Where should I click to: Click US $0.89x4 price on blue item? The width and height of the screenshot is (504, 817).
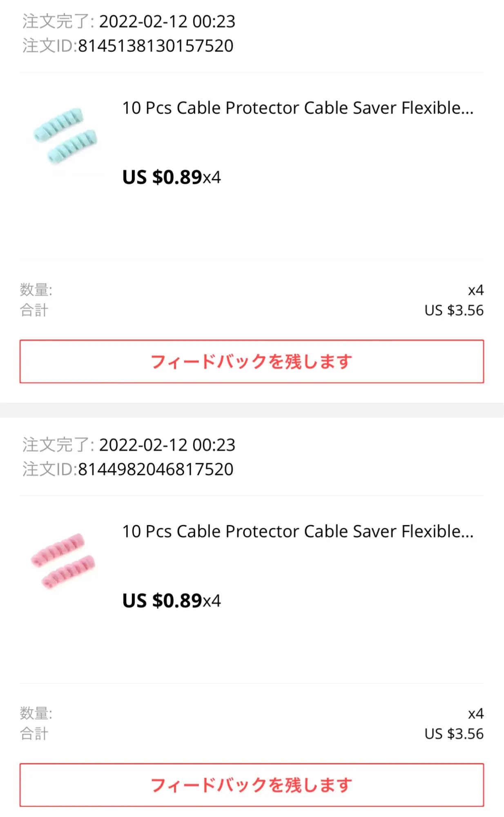click(172, 177)
